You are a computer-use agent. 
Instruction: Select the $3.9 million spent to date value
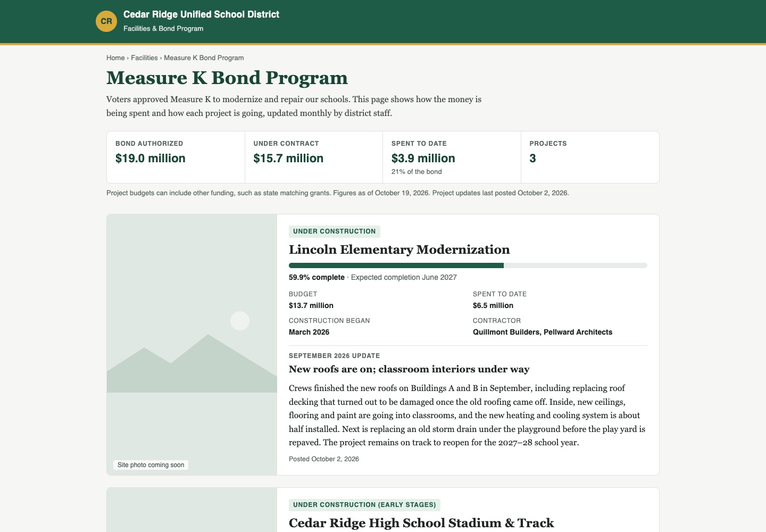(x=423, y=159)
